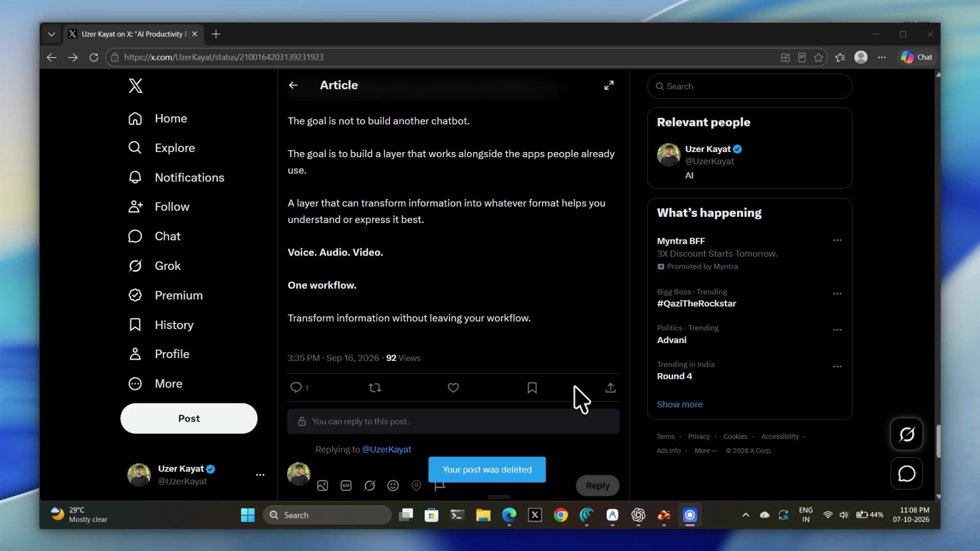
Task: Open Home from the left navigation
Action: click(x=157, y=118)
